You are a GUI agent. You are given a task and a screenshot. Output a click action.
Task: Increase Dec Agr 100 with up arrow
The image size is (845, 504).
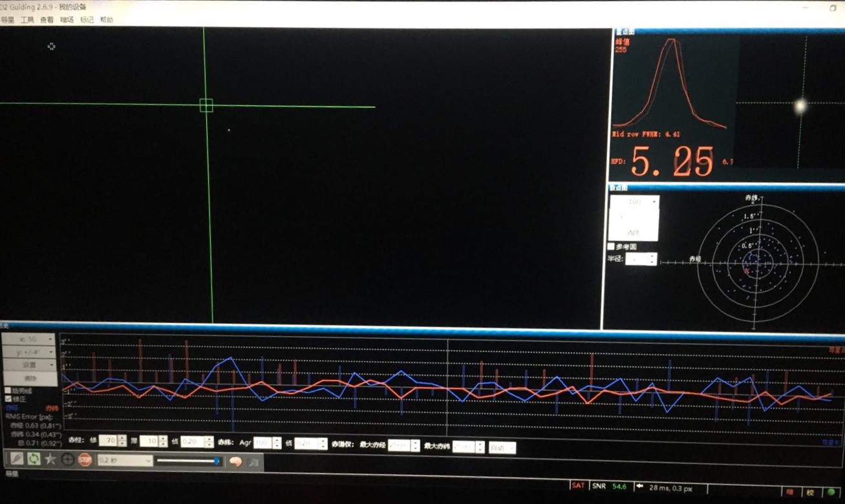pos(277,441)
